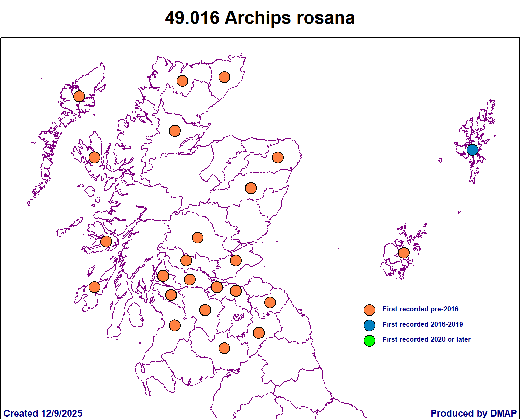Select the orange dot on Islay
The height and width of the screenshot is (420, 521).
pyautogui.click(x=95, y=287)
